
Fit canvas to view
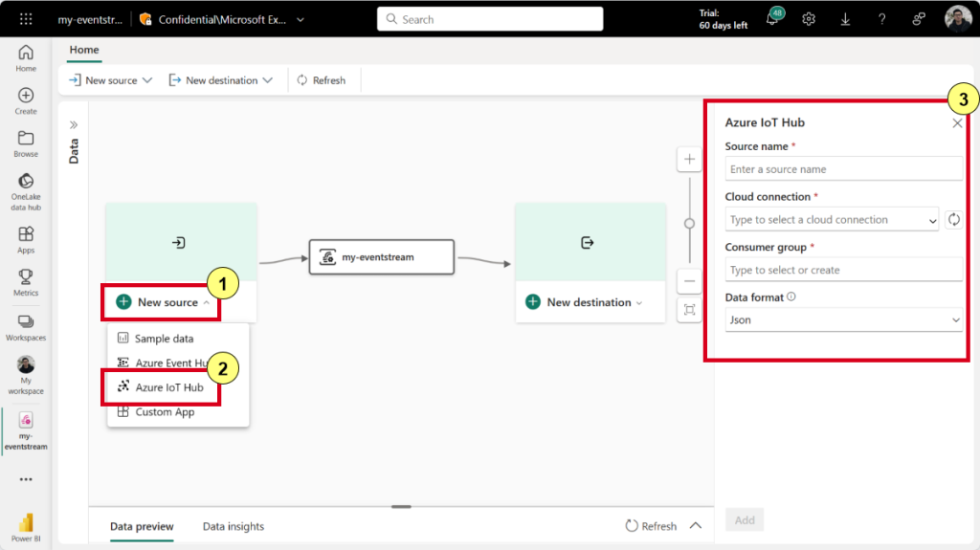pyautogui.click(x=689, y=310)
